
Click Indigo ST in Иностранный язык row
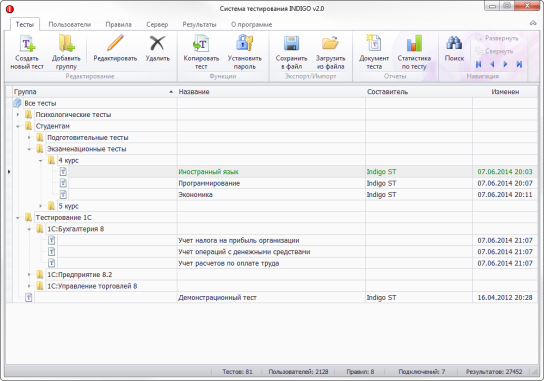[x=381, y=172]
